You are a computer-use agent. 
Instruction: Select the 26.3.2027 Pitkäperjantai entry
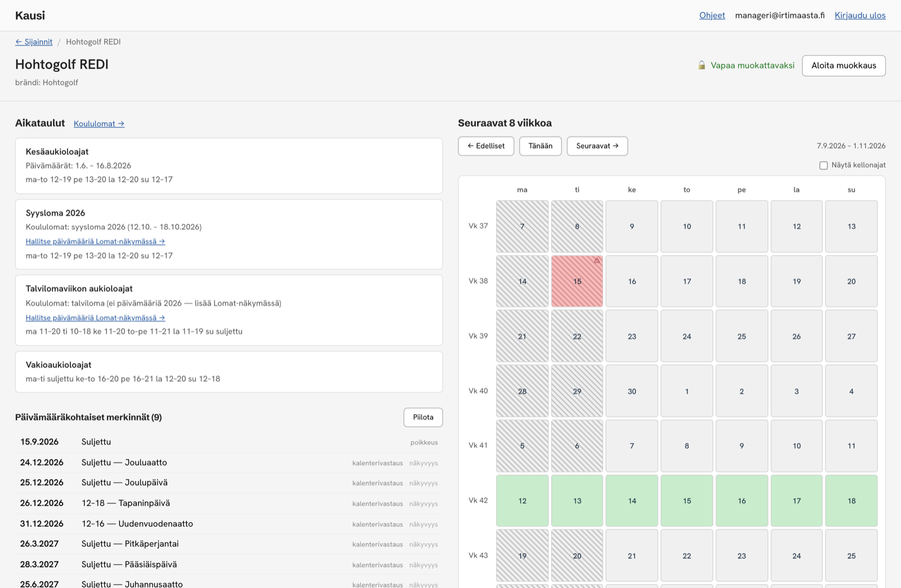coord(229,544)
